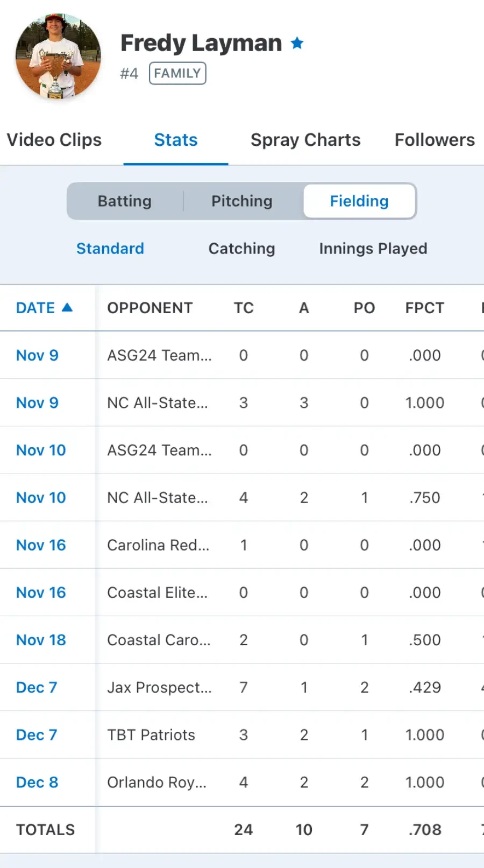Viewport: 484px width, 868px height.
Task: Sort table by TC column header
Action: click(x=244, y=308)
